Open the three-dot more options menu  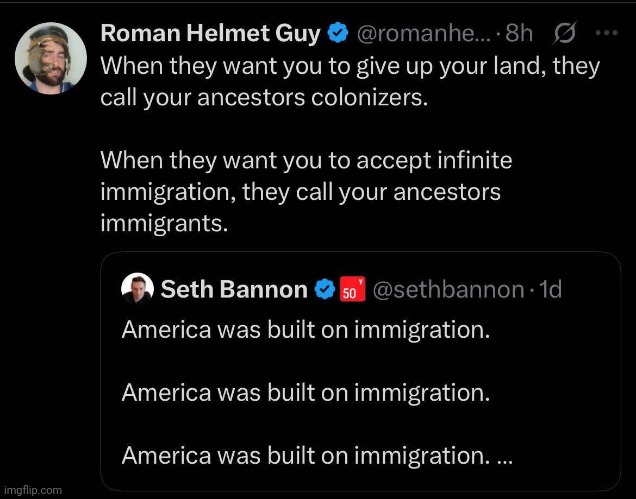pos(607,33)
